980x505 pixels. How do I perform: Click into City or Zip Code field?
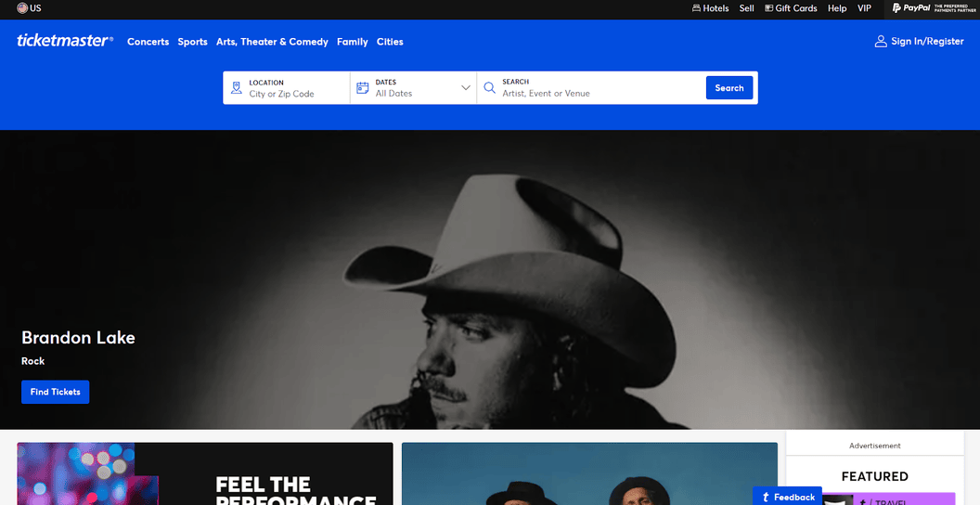tap(295, 94)
